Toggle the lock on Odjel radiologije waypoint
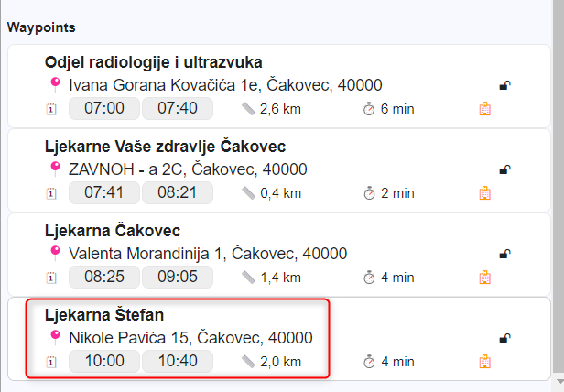 click(x=504, y=86)
